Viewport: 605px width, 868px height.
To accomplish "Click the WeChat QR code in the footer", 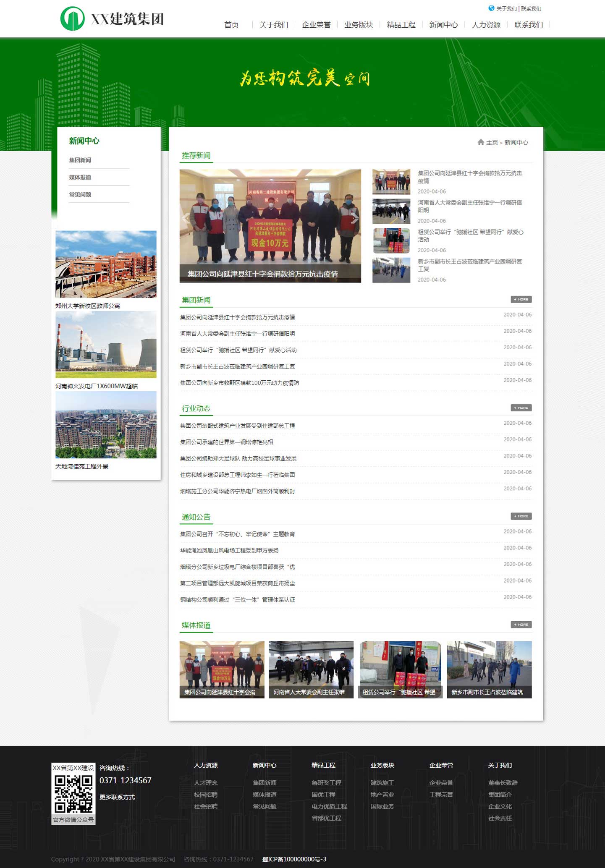I will tap(73, 794).
